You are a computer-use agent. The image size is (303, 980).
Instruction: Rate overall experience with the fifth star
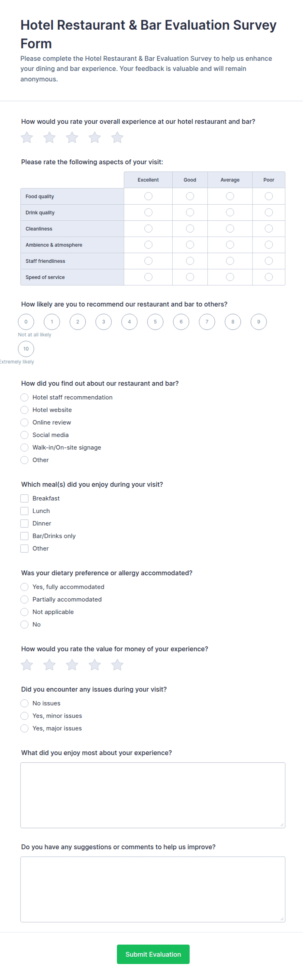pyautogui.click(x=117, y=137)
